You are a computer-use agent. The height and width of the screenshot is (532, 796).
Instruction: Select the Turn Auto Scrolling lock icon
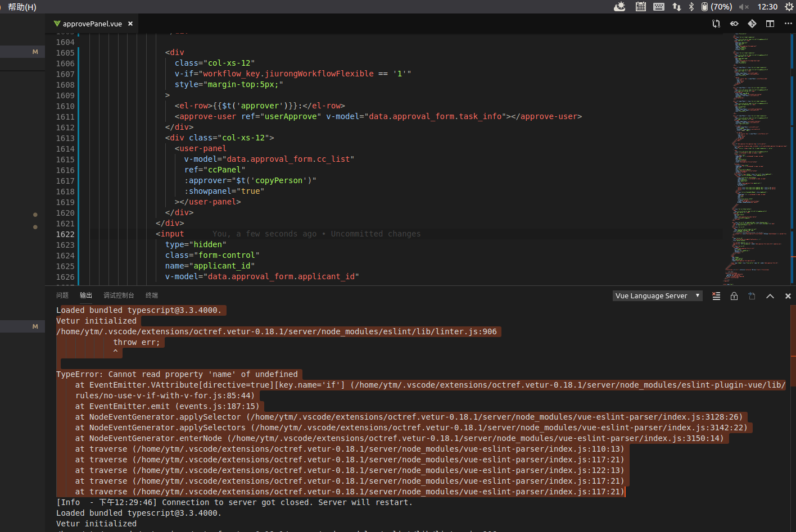(734, 296)
